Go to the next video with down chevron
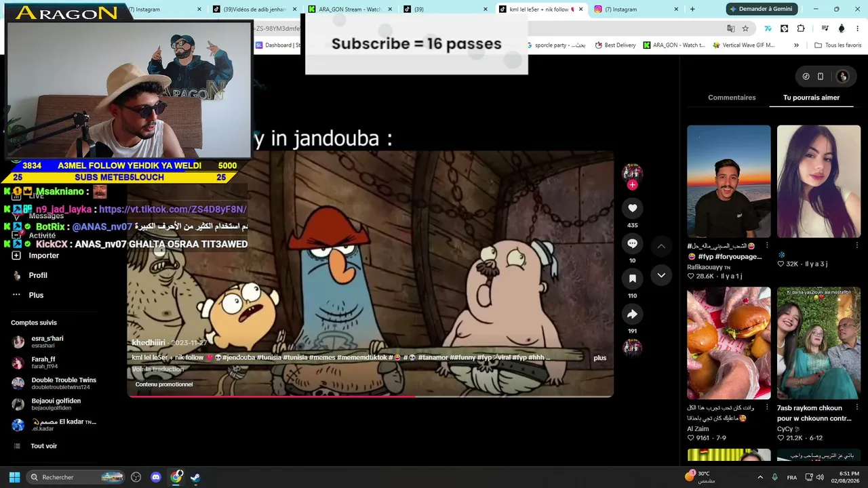868x488 pixels. click(x=661, y=275)
